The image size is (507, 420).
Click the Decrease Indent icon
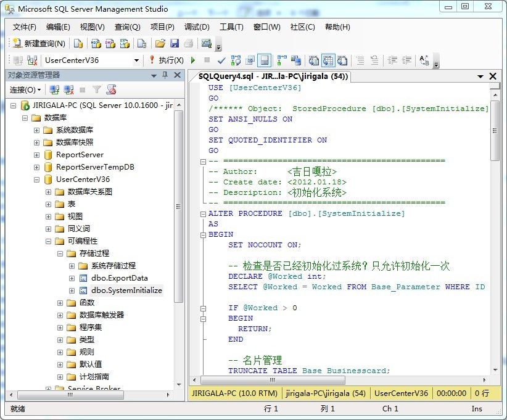392,60
